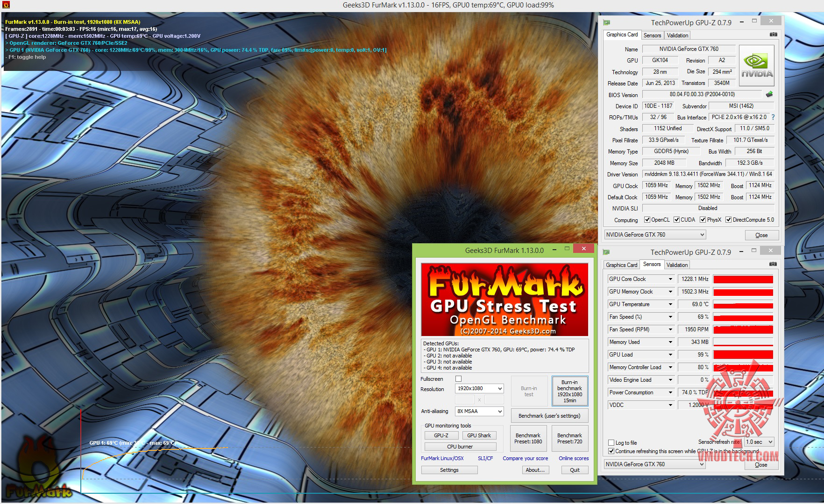Minimize the FurMark 1.13.0.0 dialog
Viewport: 824px width, 504px height.
pyautogui.click(x=554, y=249)
